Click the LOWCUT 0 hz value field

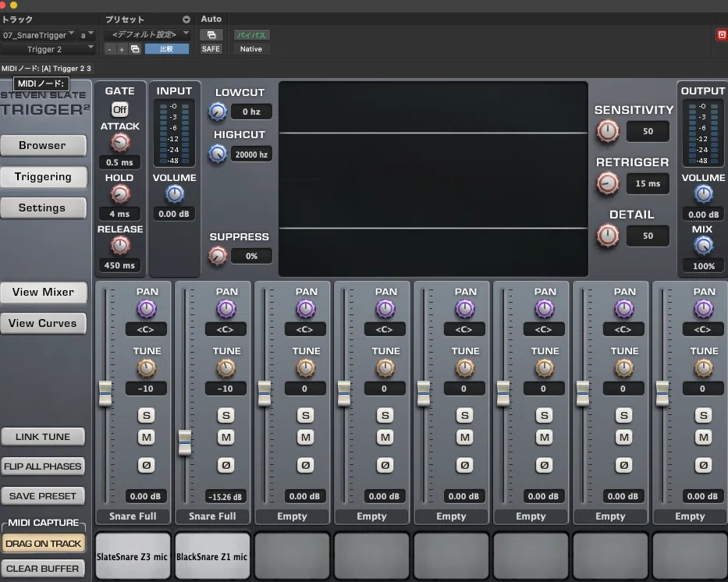pyautogui.click(x=251, y=112)
